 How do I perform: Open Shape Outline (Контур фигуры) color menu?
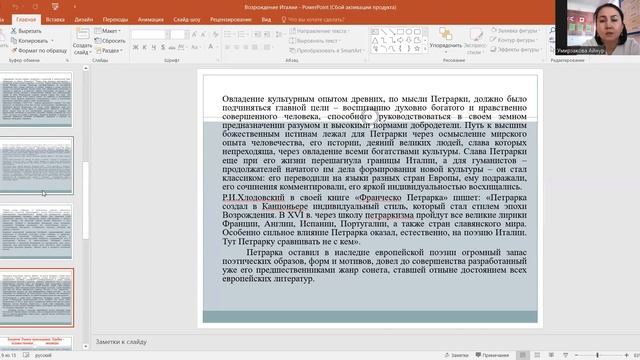point(515,40)
